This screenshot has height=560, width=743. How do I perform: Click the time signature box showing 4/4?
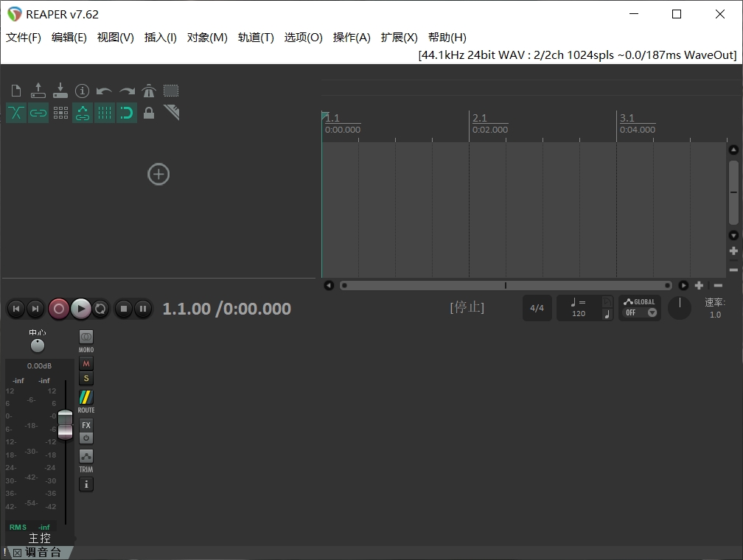point(537,307)
